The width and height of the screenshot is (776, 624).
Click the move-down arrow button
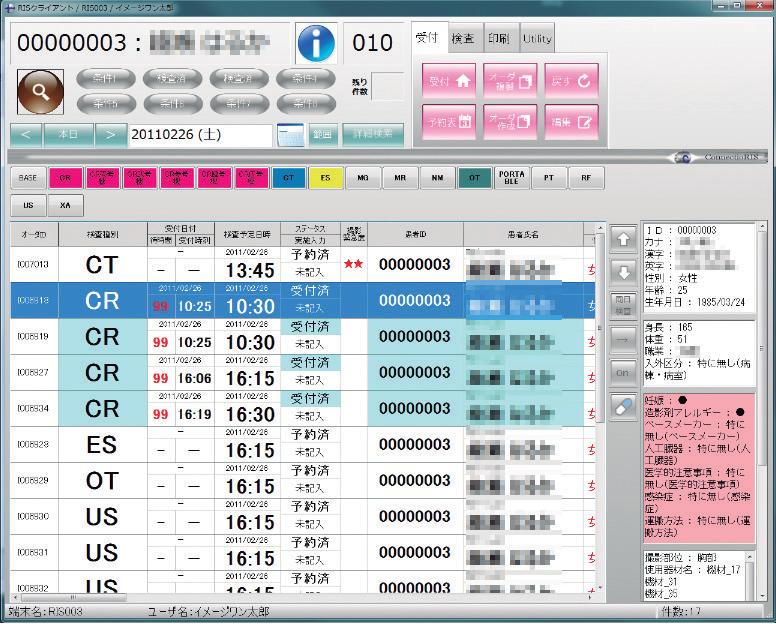click(621, 272)
